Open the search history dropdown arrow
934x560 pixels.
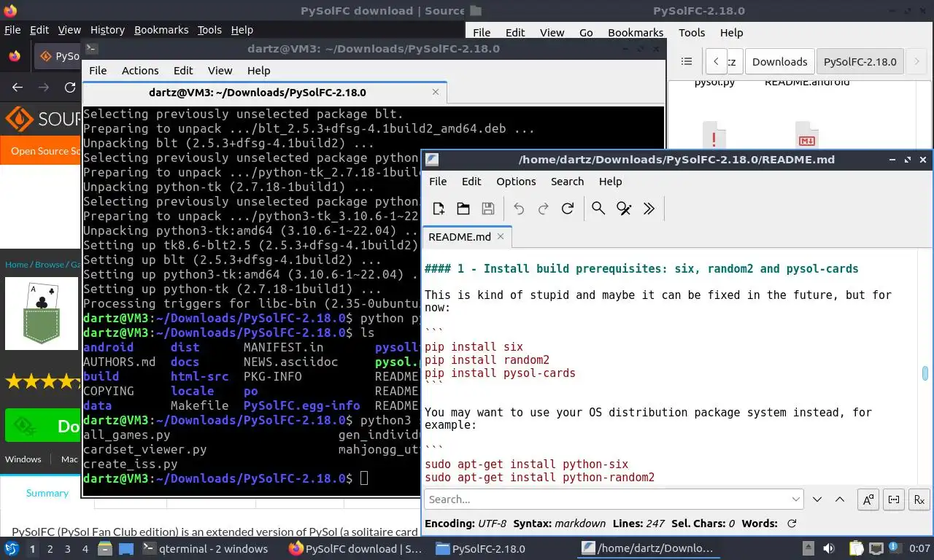click(796, 499)
